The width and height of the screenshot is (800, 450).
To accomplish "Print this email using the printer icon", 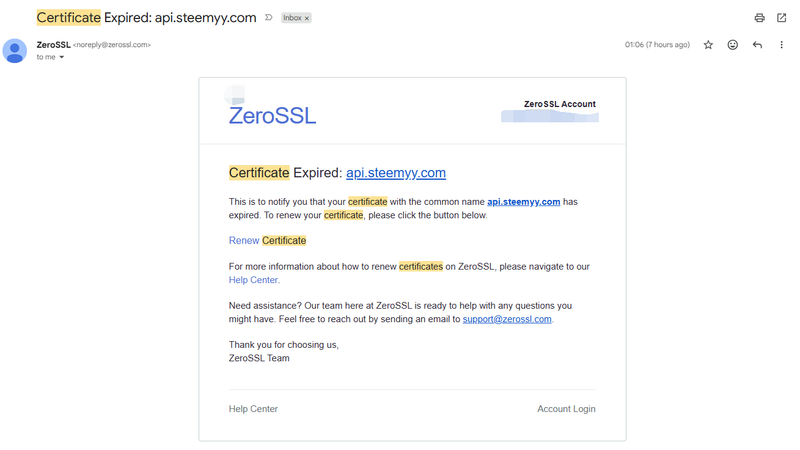I will point(759,18).
